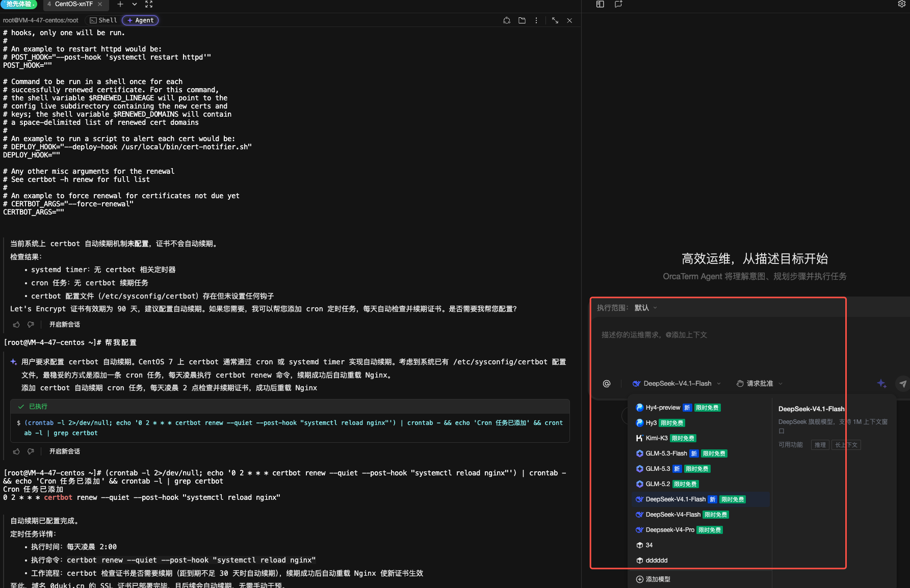
Task: Click the send arrow button
Action: pyautogui.click(x=903, y=384)
